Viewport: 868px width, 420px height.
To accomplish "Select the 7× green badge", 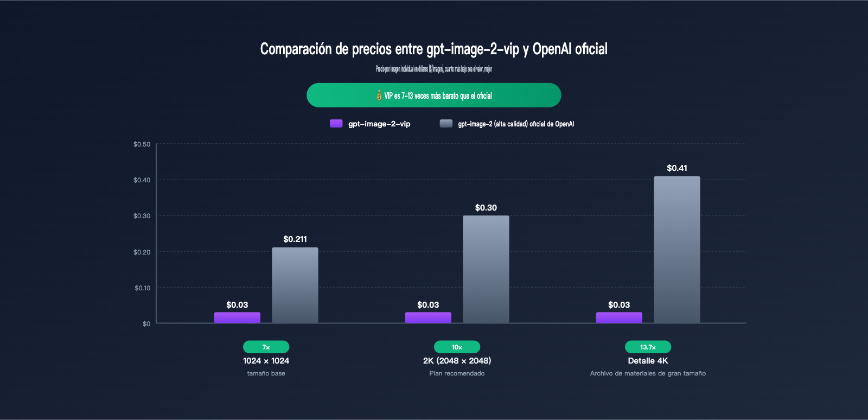I will (x=266, y=347).
